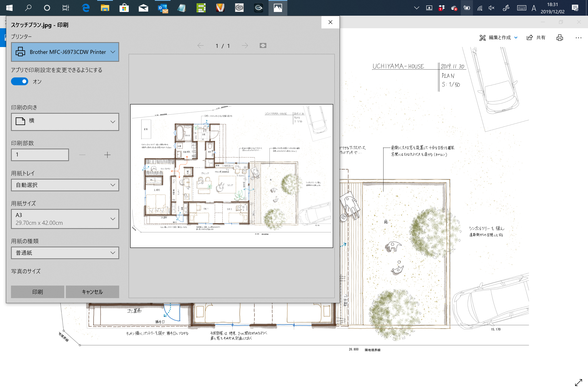Toggle full-screen print preview icon

pyautogui.click(x=263, y=45)
